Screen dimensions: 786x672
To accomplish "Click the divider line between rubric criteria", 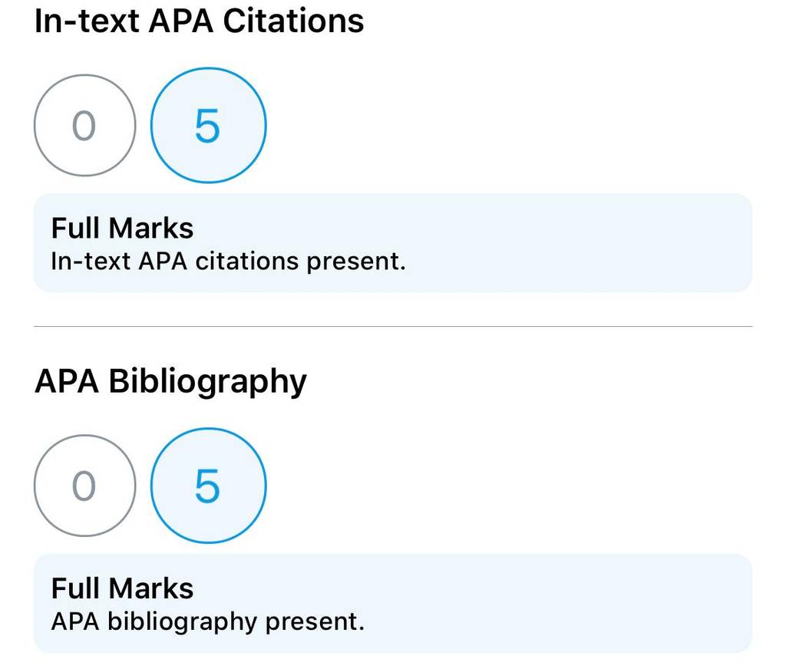I will (392, 326).
